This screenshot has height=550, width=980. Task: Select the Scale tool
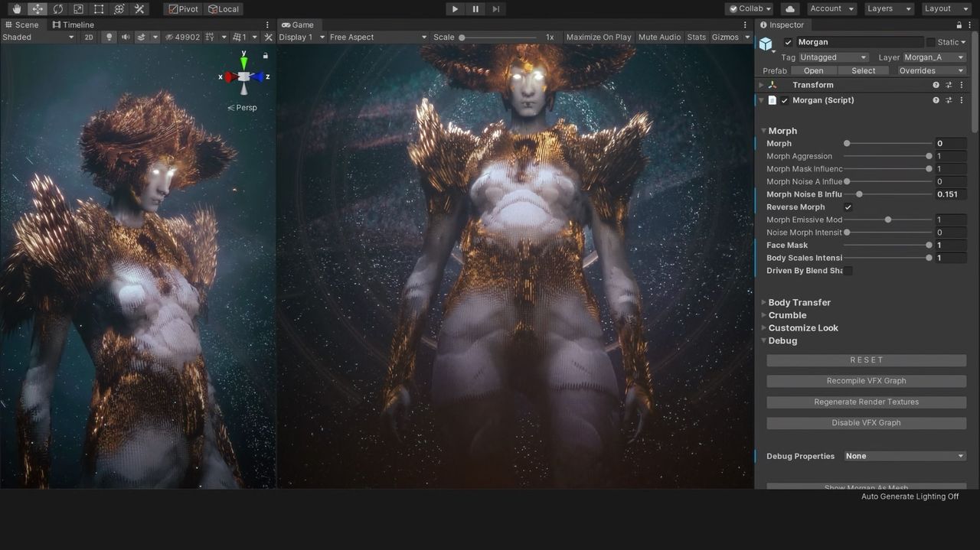[x=78, y=9]
